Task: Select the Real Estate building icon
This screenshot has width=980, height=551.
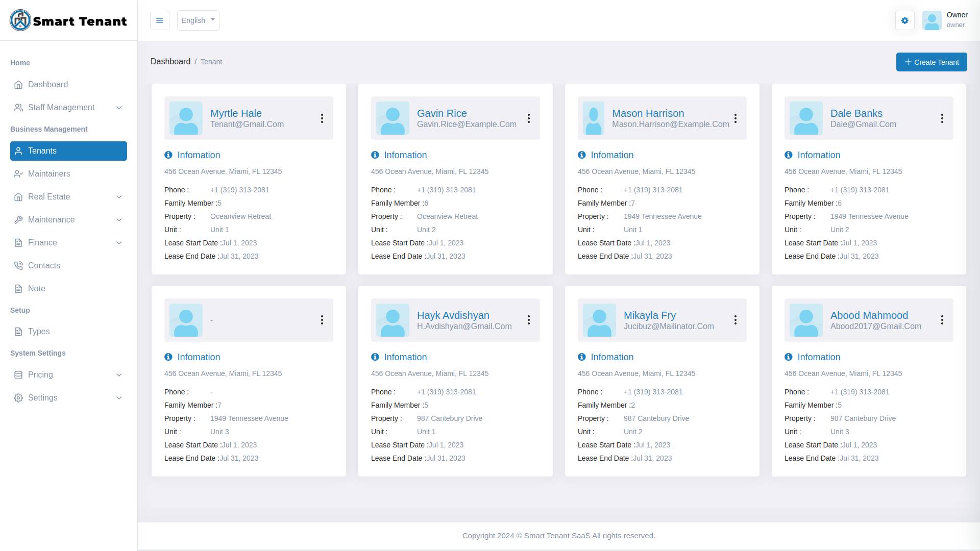Action: [18, 197]
